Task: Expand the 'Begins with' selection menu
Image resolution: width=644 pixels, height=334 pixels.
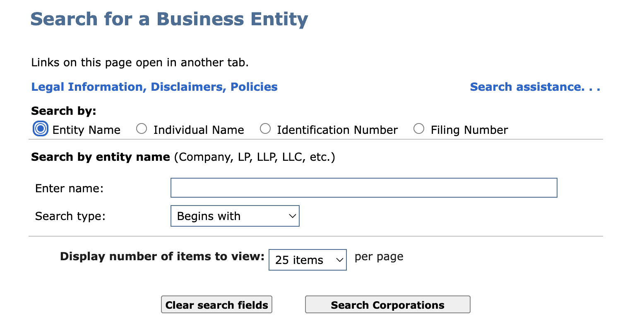Action: (x=235, y=216)
